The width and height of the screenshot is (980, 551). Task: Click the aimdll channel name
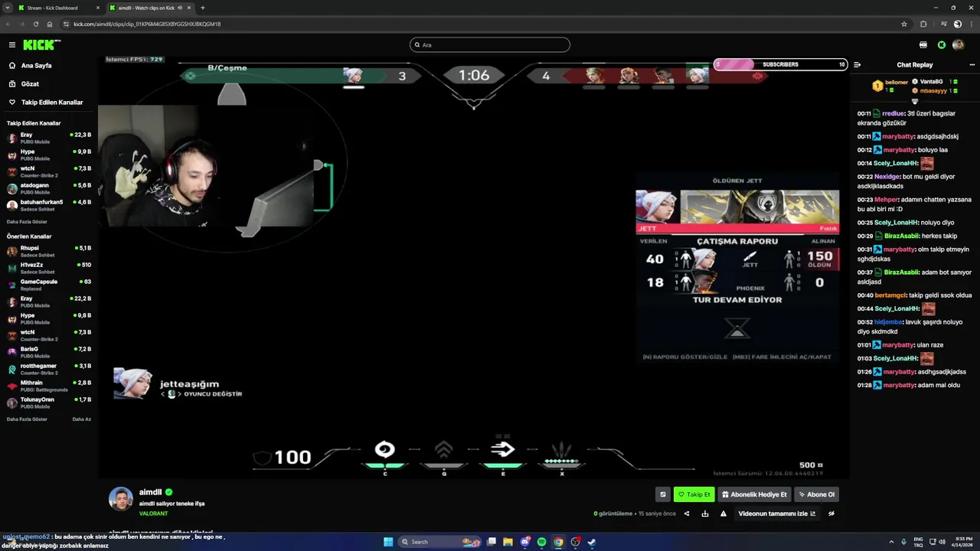pos(150,492)
